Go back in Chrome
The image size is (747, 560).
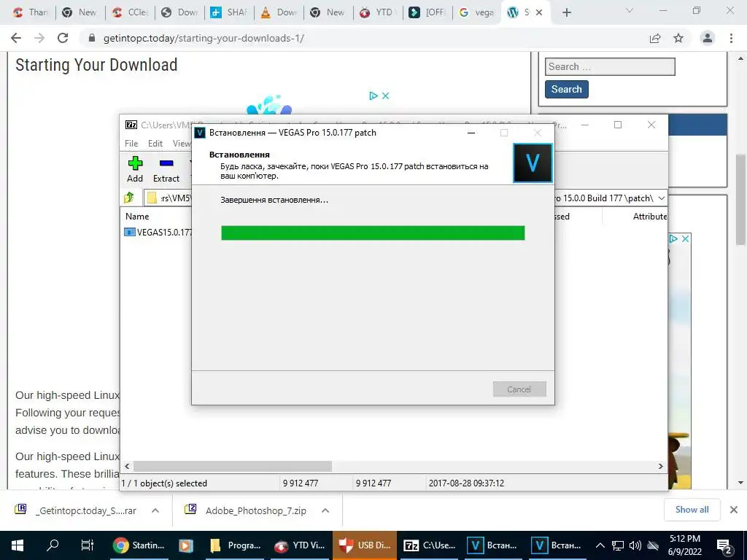pos(16,38)
